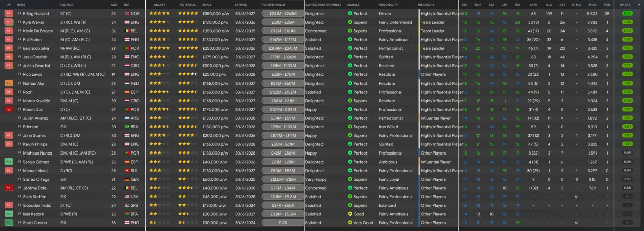644x231 pixels.
Task: Click the Serbia flag for Slobodan Tedić
Action: point(126,205)
